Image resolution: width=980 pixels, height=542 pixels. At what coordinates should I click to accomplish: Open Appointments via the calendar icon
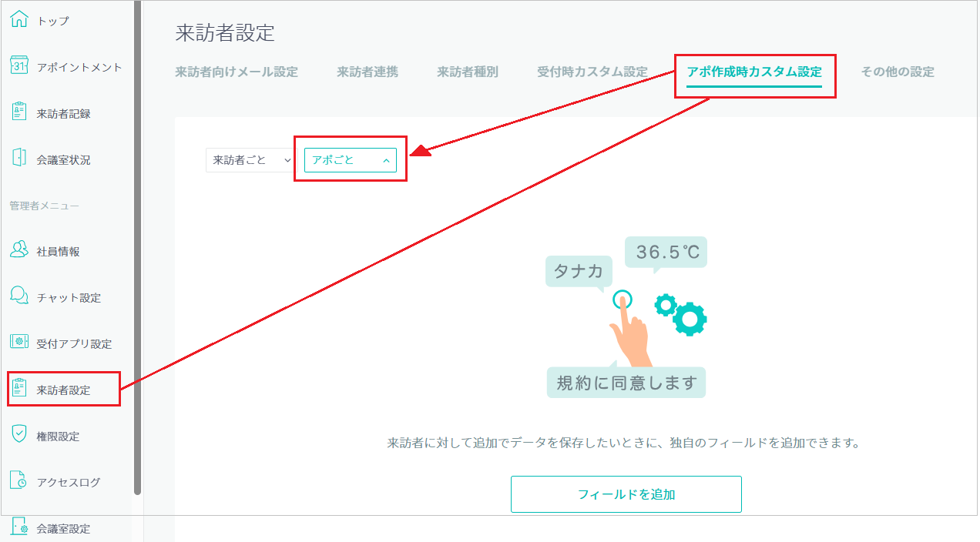coord(20,67)
